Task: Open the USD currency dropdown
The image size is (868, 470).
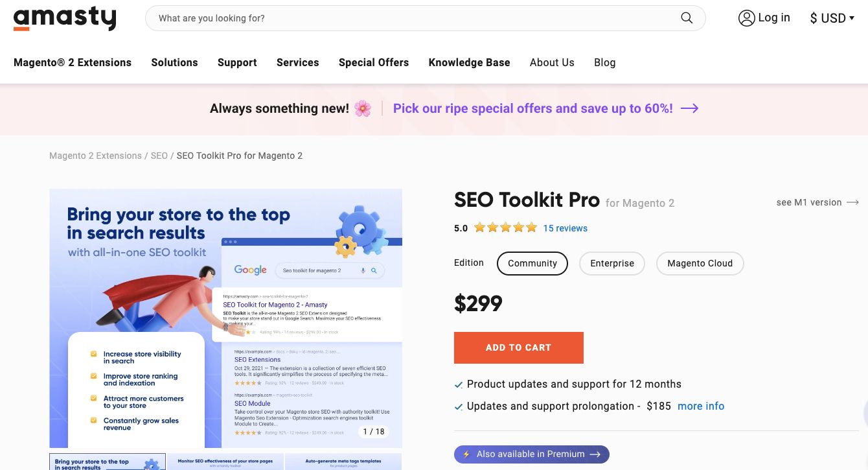Action: (832, 18)
